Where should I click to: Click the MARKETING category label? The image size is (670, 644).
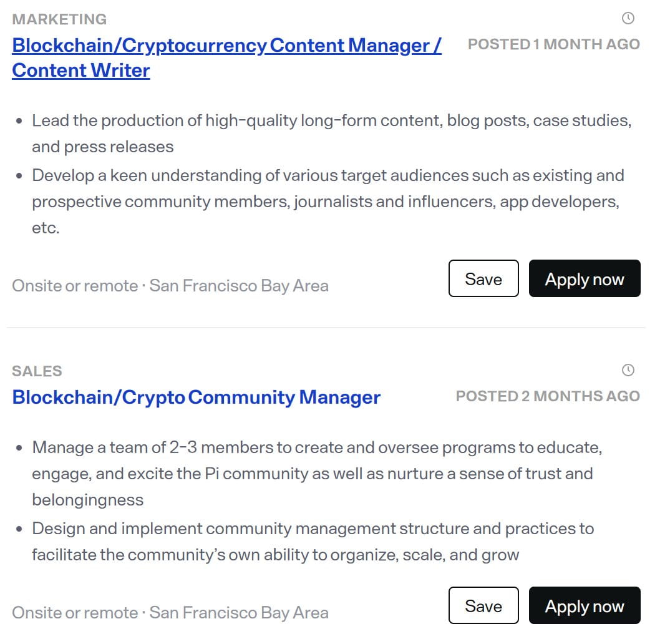[59, 19]
